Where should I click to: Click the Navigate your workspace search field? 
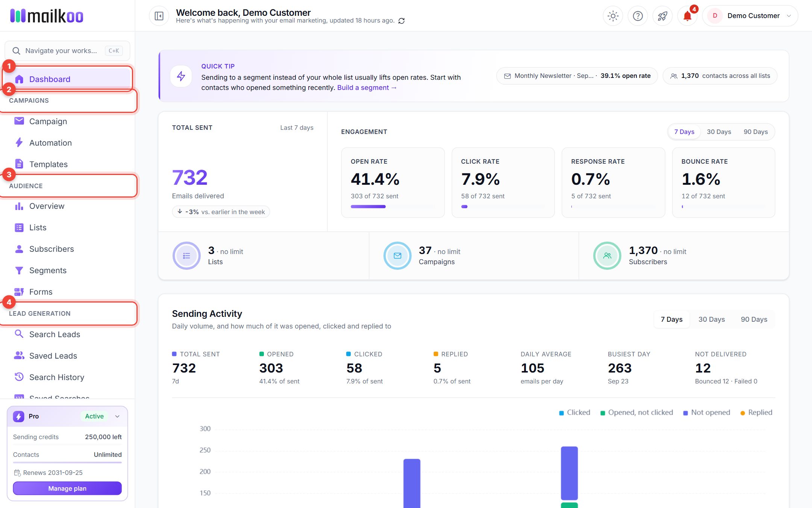point(67,51)
